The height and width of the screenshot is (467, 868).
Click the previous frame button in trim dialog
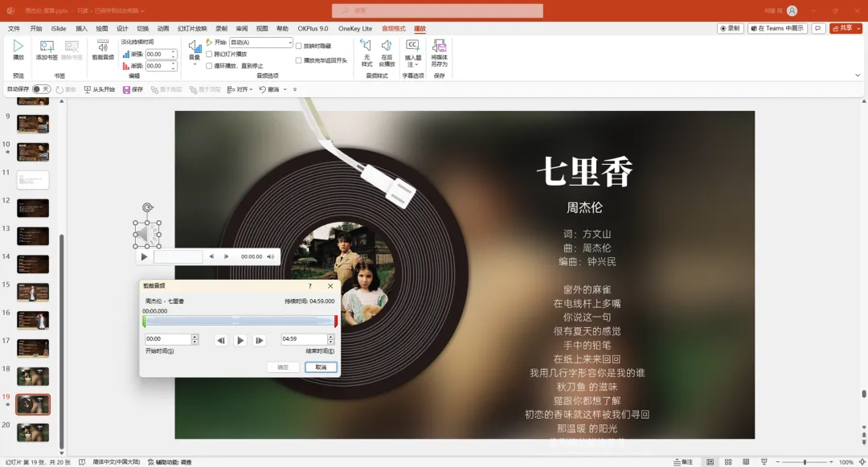coord(222,340)
